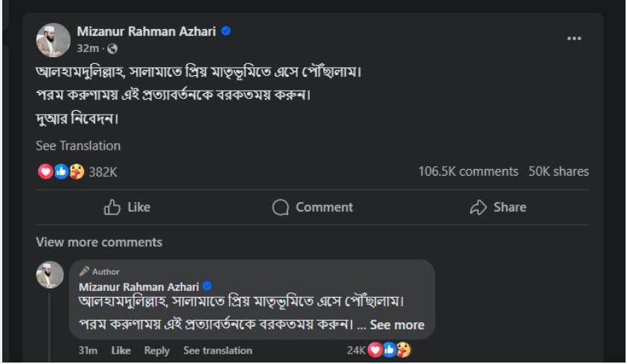
Task: Click the comment's reaction emoji cluster
Action: (390, 350)
